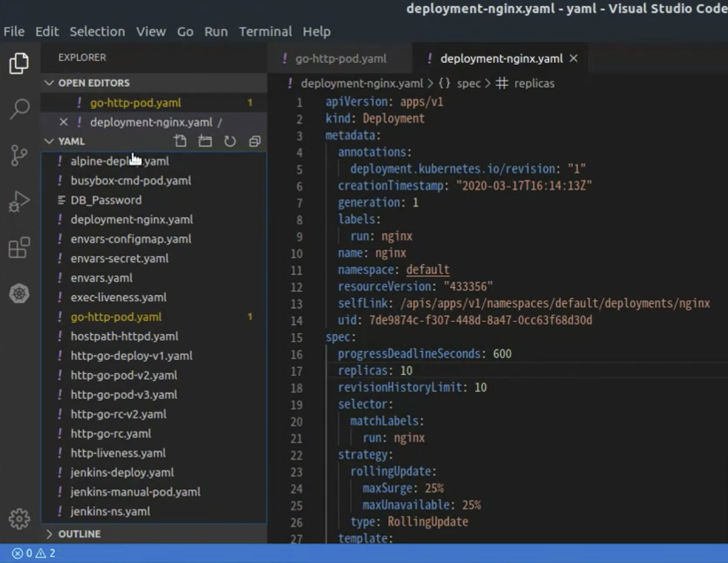The width and height of the screenshot is (728, 563).
Task: Open the Run and Debug view
Action: tap(19, 201)
